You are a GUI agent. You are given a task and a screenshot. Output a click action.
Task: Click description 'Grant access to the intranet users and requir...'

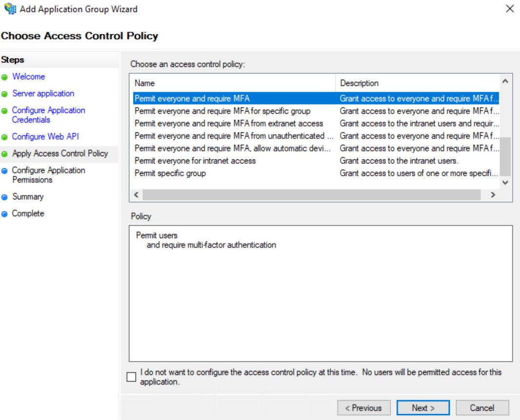click(419, 123)
